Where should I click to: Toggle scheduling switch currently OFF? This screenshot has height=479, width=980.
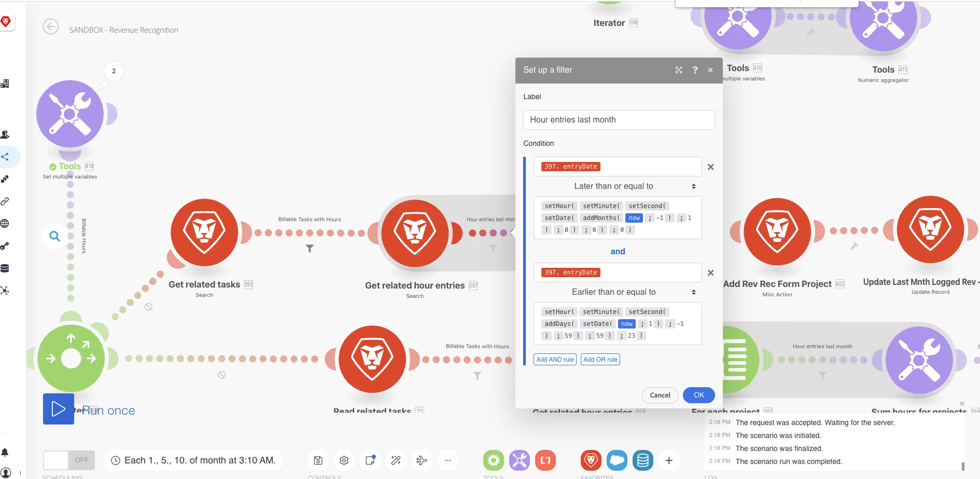(x=69, y=460)
